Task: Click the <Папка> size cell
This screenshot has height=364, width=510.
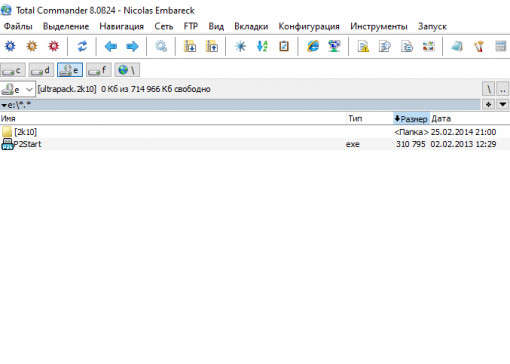Action: (411, 132)
